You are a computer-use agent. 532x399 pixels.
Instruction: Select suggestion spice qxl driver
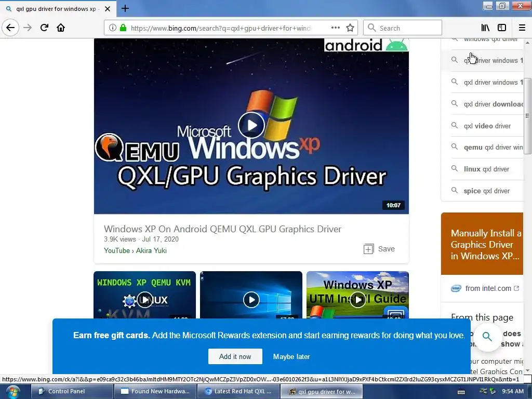click(x=487, y=191)
